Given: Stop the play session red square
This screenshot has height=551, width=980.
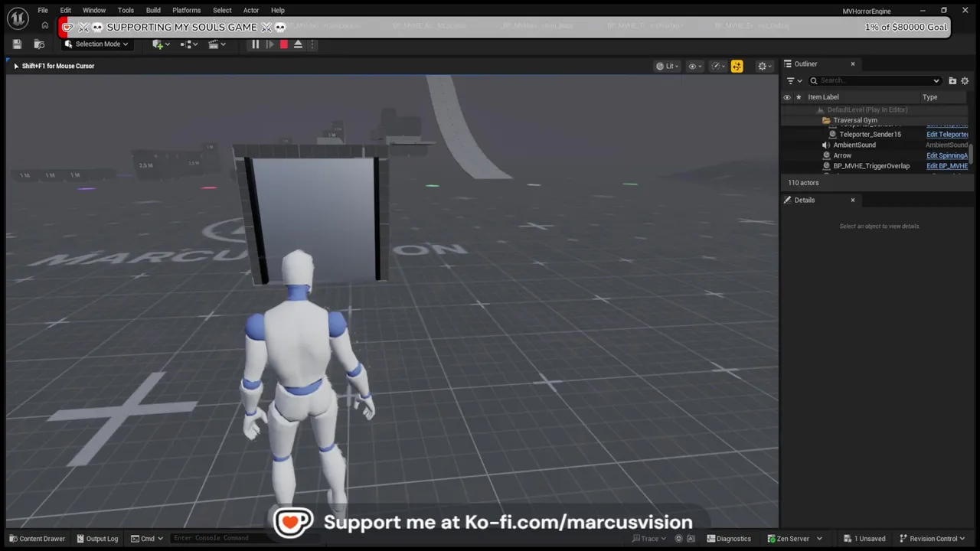Looking at the screenshot, I should [283, 44].
